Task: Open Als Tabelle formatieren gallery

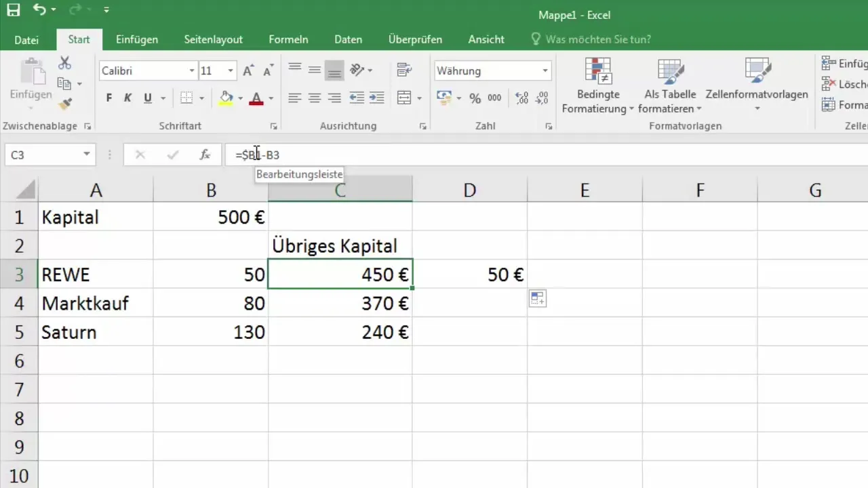Action: click(x=670, y=85)
